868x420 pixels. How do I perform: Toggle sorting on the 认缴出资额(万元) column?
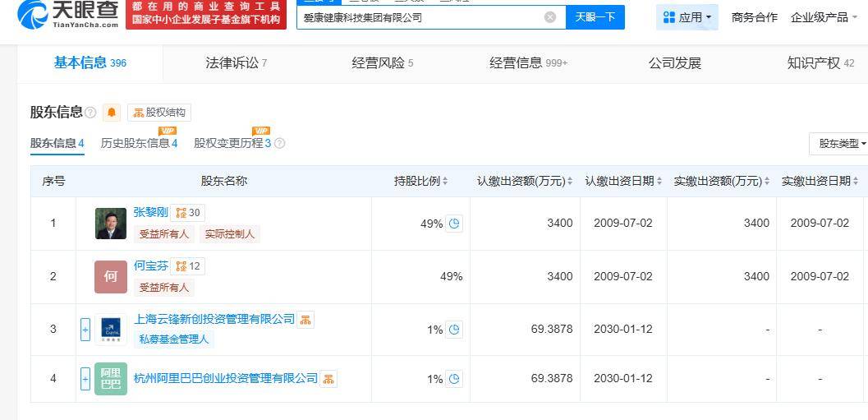[x=570, y=182]
